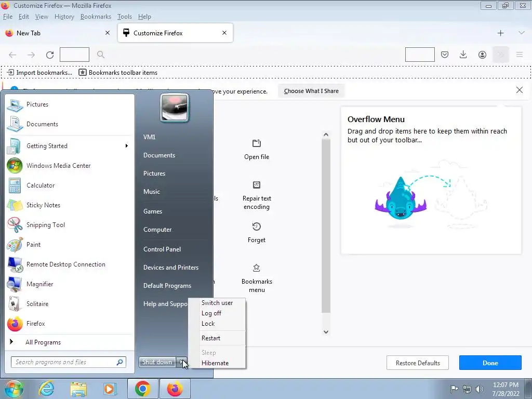Dismiss the data sharing notification bar
Viewport: 532px width, 399px height.
[x=519, y=90]
